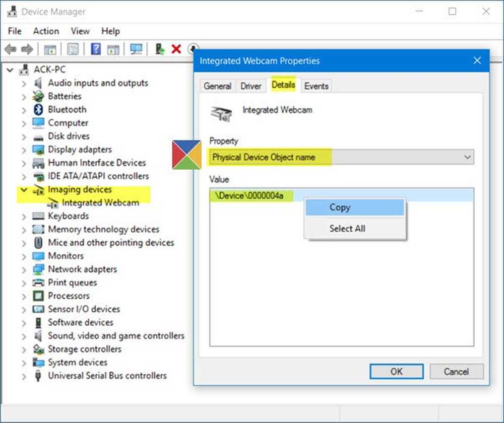The width and height of the screenshot is (504, 423).
Task: Click the red X uninstall device icon
Action: (176, 49)
